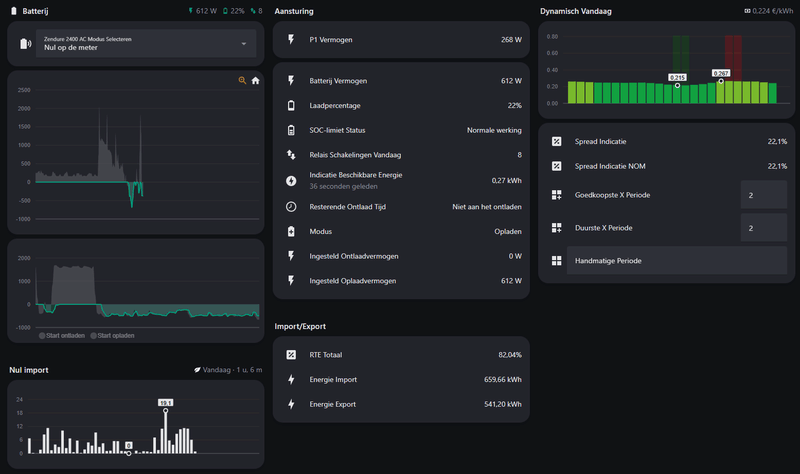Click the Duurste X Periode number field
The height and width of the screenshot is (474, 800).
point(764,229)
